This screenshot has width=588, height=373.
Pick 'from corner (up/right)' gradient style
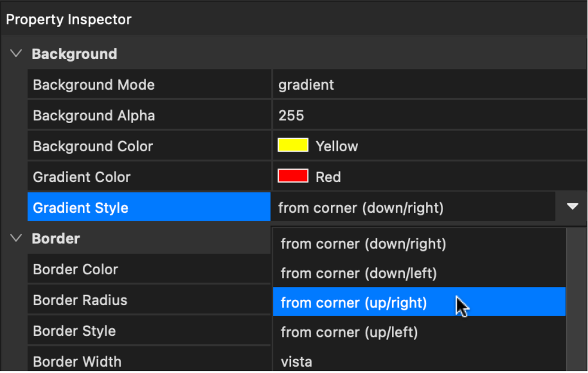tap(354, 302)
